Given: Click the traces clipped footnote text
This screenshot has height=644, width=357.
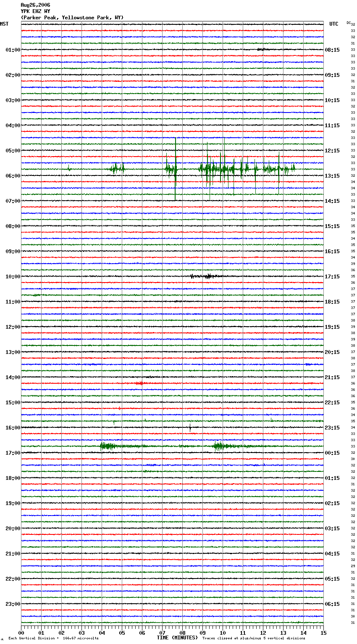Looking at the screenshot, I should pos(254,638).
